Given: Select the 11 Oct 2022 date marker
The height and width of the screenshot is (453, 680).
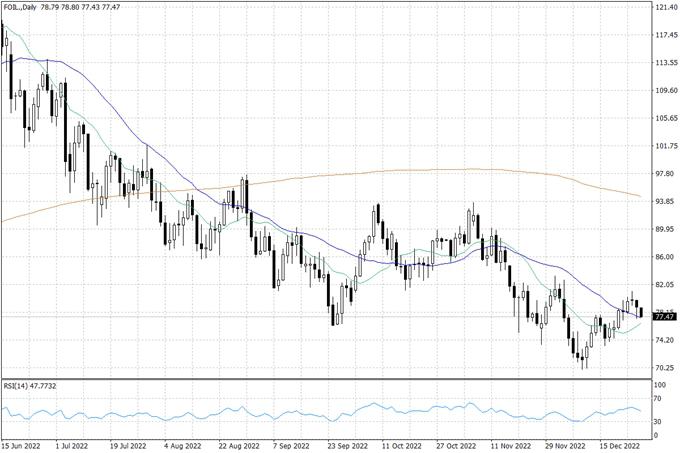Looking at the screenshot, I should click(405, 445).
